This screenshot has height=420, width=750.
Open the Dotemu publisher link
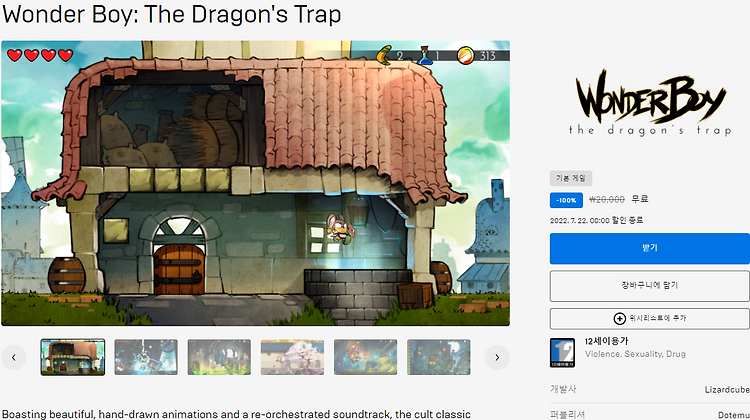tap(733, 414)
